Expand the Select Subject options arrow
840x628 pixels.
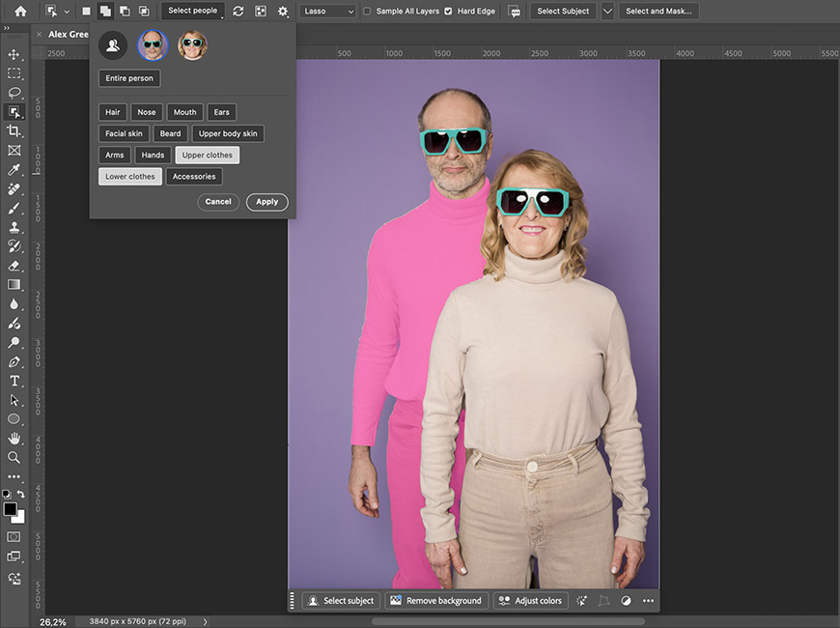607,11
